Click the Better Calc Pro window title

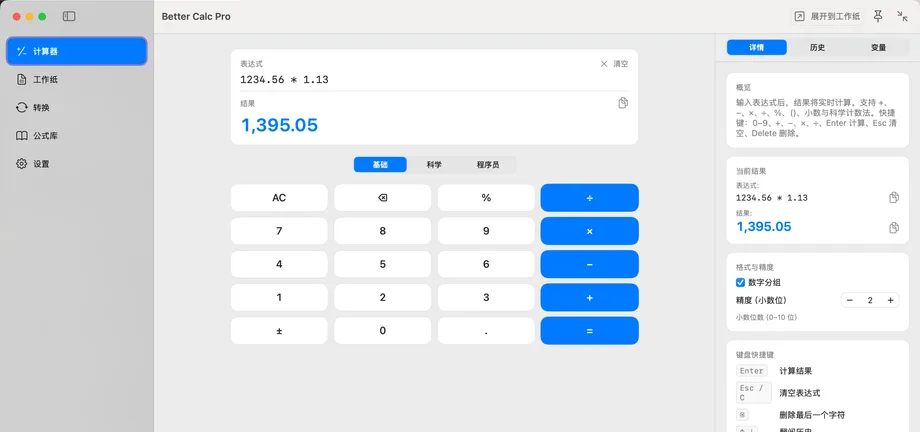[196, 16]
